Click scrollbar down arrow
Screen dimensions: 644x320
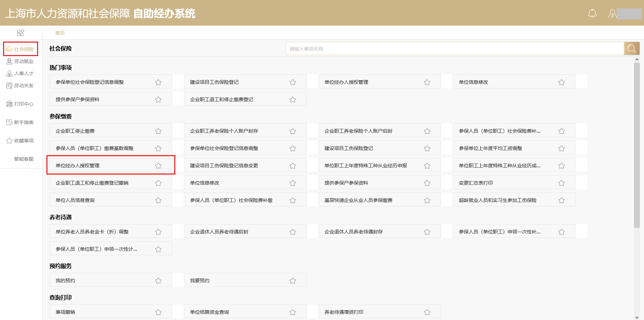[x=637, y=317]
